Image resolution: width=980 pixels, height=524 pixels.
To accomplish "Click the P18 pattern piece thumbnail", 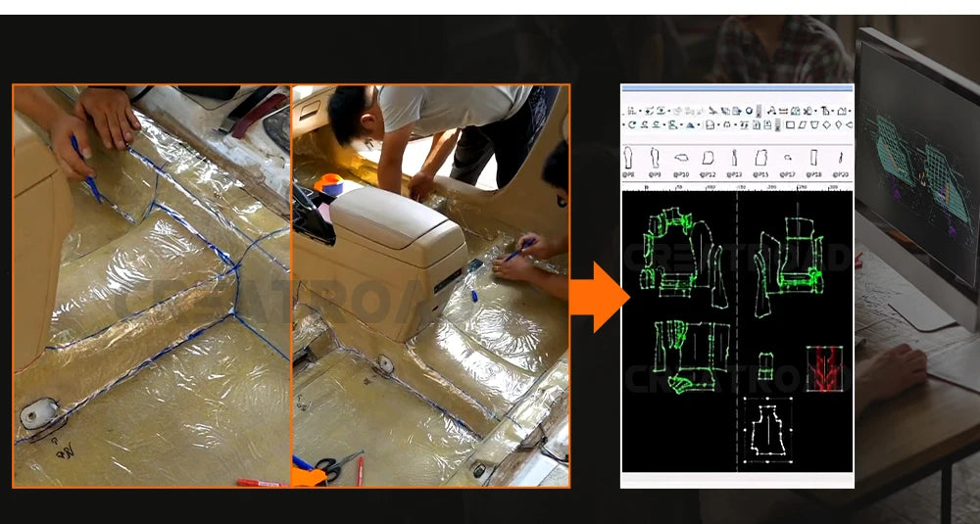I will tap(813, 159).
